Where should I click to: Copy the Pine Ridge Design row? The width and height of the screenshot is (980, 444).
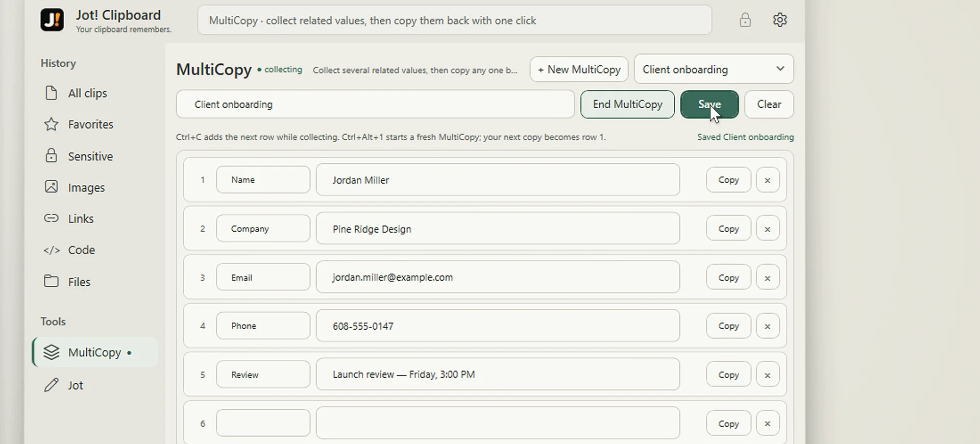[728, 229]
